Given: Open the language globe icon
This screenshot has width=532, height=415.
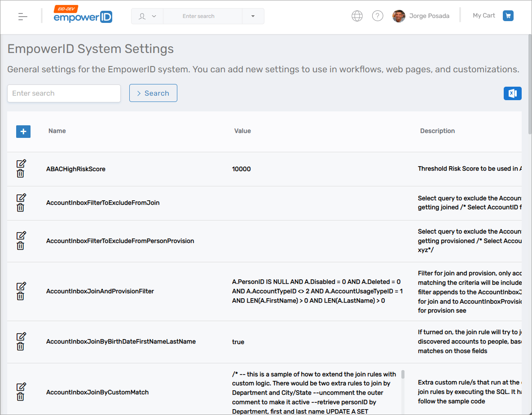Looking at the screenshot, I should coord(357,16).
